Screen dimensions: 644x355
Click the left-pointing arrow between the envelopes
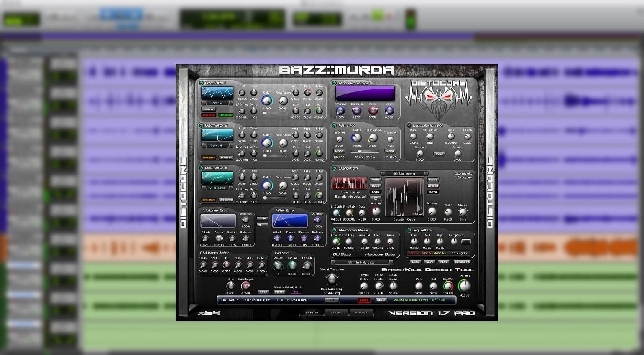click(x=262, y=225)
